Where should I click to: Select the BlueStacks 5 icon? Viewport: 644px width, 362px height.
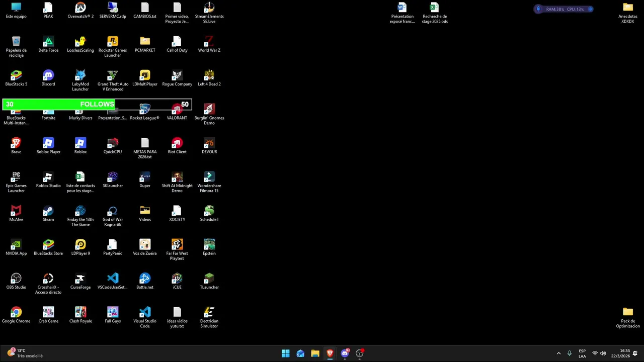tap(16, 78)
